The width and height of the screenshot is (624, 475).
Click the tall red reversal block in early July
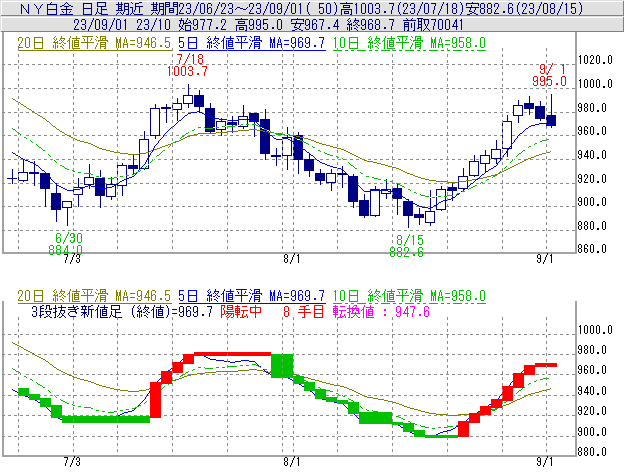[155, 400]
